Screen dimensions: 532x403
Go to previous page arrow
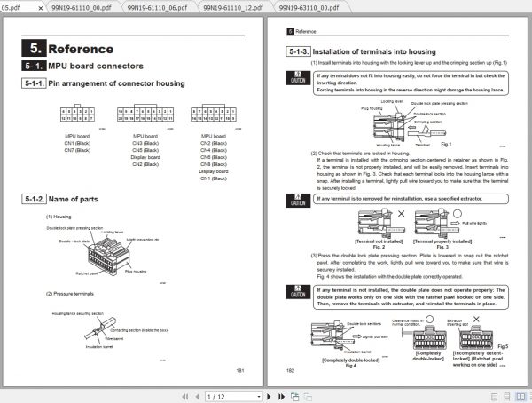pyautogui.click(x=198, y=397)
